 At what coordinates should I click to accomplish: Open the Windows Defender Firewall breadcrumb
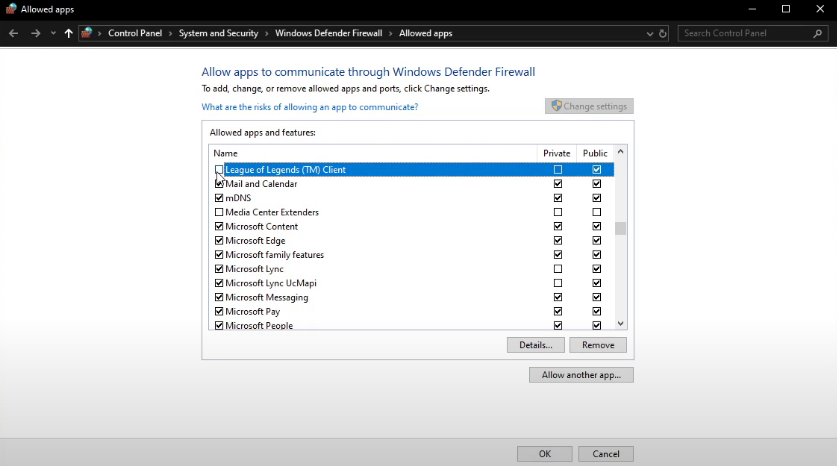tap(330, 33)
